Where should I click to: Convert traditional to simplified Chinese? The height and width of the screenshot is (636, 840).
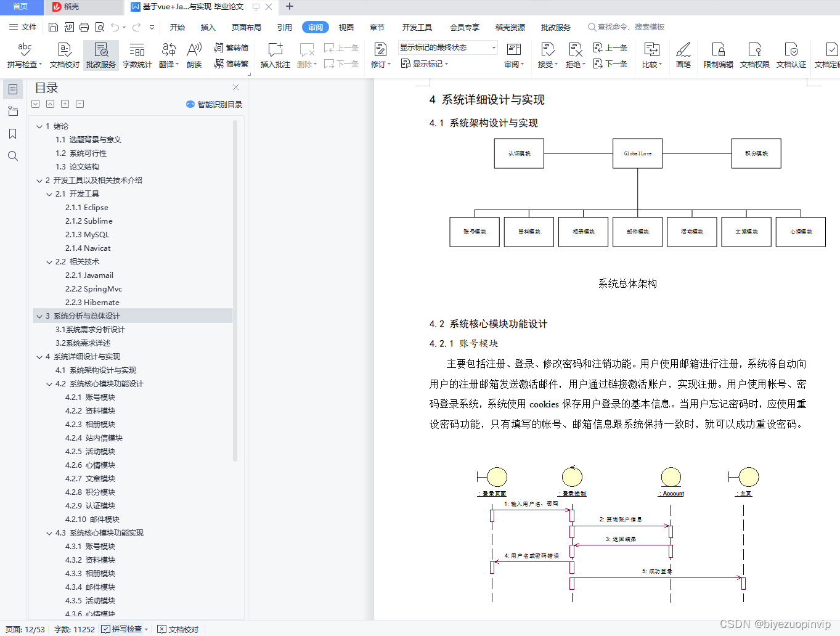pyautogui.click(x=231, y=47)
